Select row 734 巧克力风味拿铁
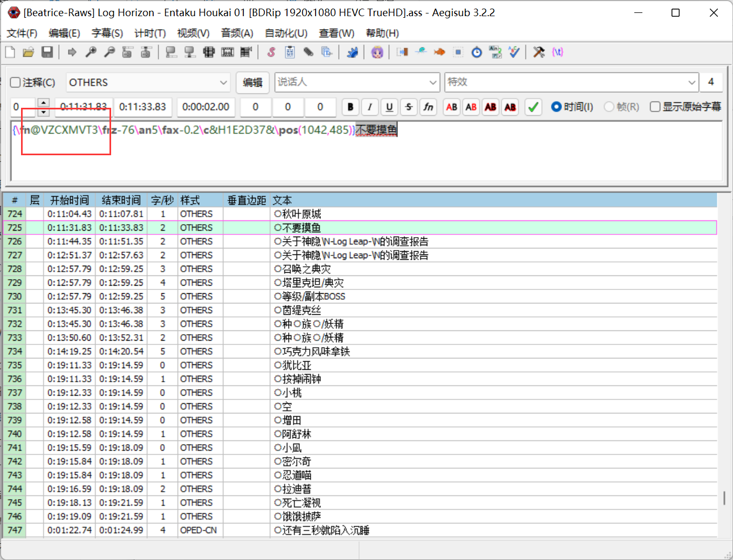This screenshot has height=560, width=733. 360,351
